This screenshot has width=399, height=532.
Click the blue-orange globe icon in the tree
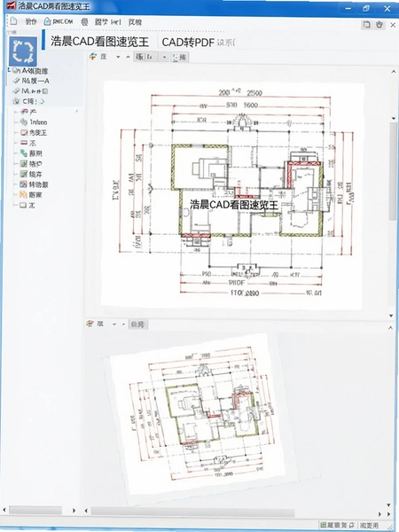click(23, 184)
